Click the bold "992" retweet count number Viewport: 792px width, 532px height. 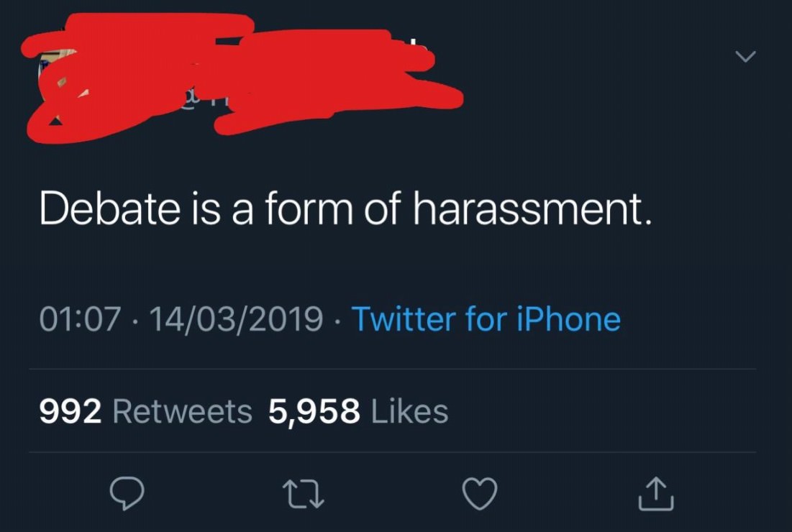71,412
